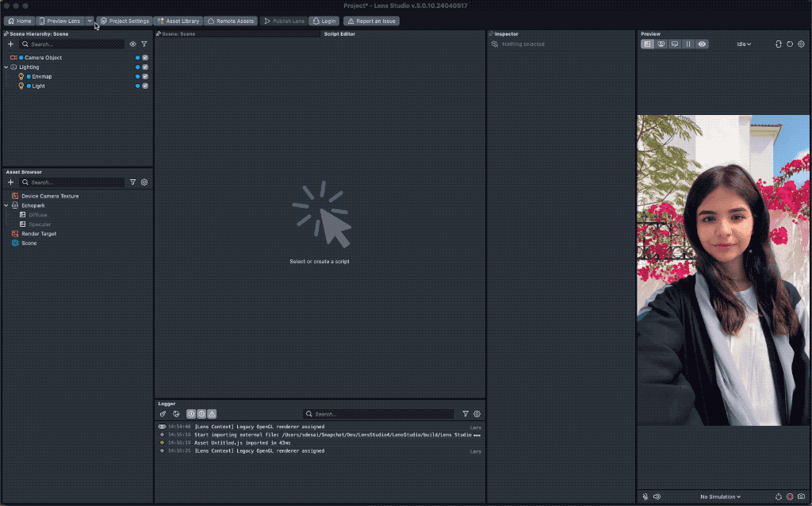Open the Asset Library
812x506 pixels.
pyautogui.click(x=178, y=21)
